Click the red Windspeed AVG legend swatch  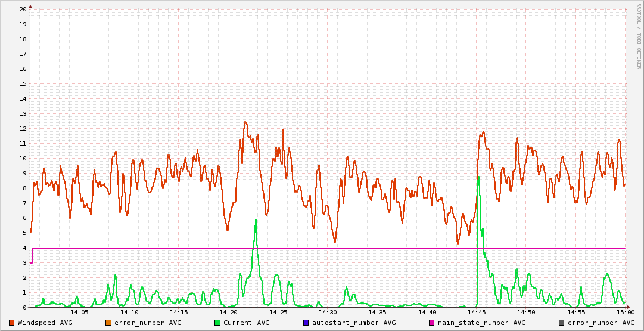pos(11,323)
